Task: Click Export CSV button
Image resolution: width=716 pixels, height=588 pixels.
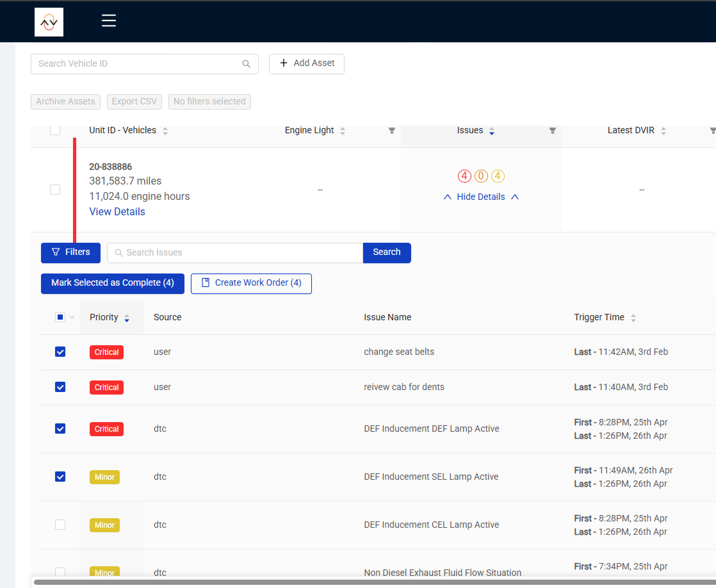Action: (x=134, y=101)
